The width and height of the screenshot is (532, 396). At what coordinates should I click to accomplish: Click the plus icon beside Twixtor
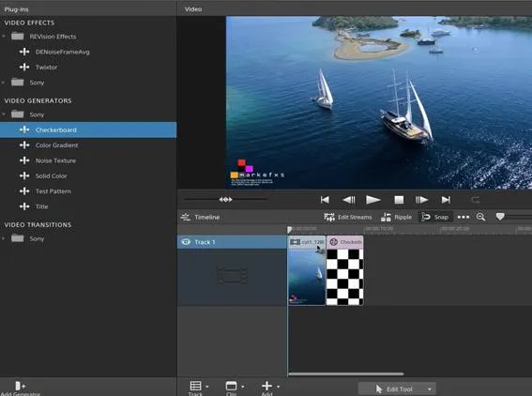(24, 68)
